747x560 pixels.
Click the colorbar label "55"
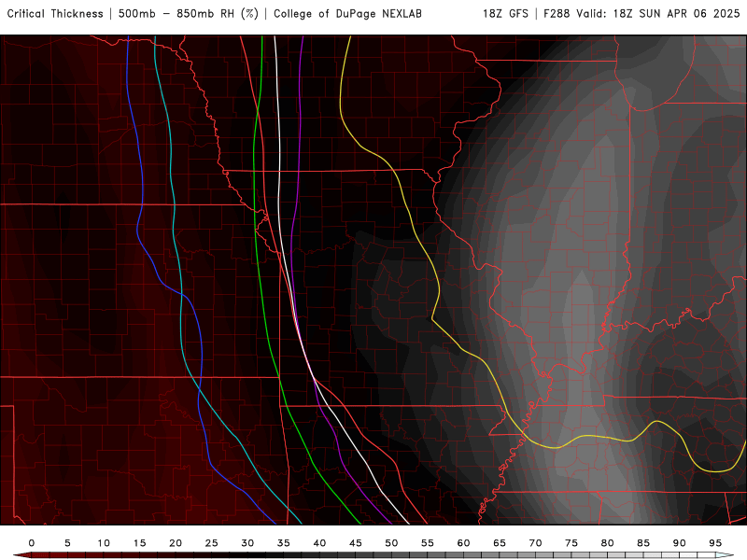click(x=428, y=543)
